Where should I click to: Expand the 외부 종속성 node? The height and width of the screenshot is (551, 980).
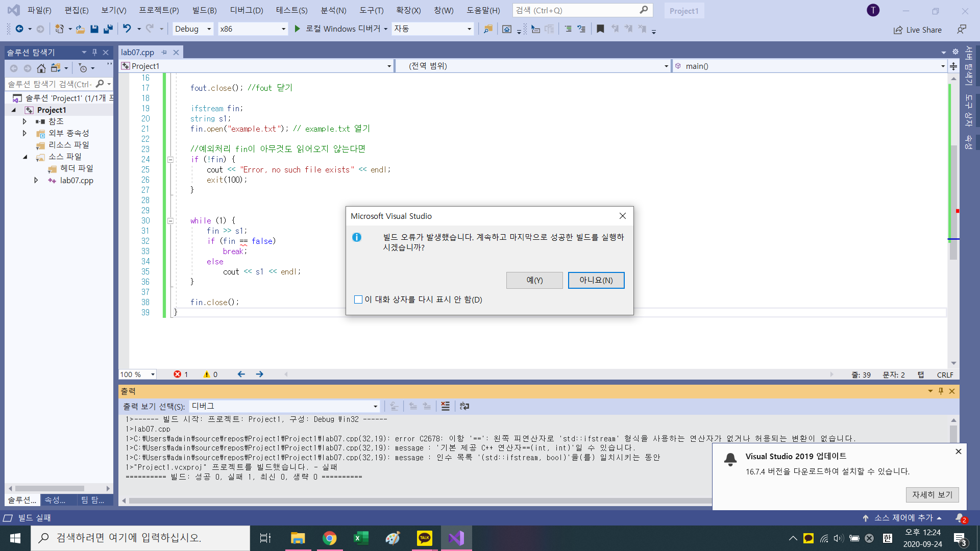point(24,133)
